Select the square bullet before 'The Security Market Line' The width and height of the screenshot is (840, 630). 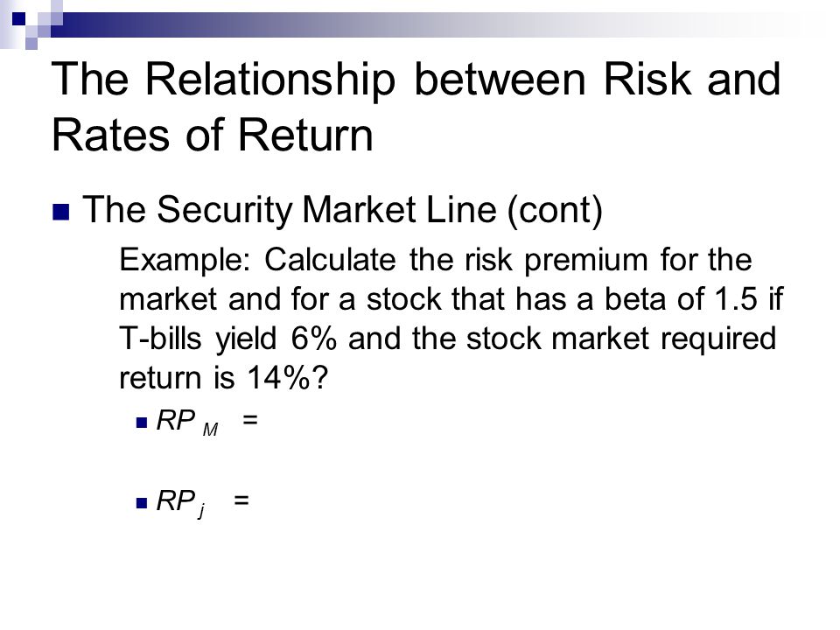click(61, 212)
